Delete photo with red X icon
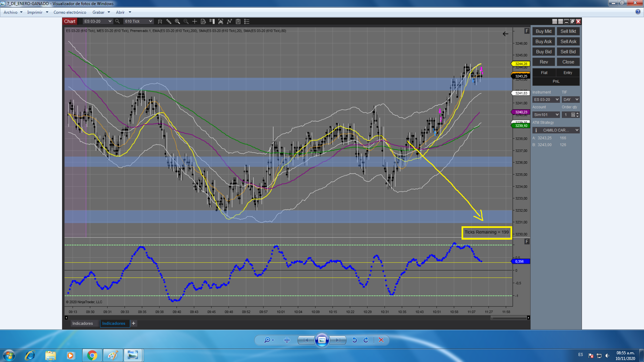The width and height of the screenshot is (644, 362). coord(381,340)
